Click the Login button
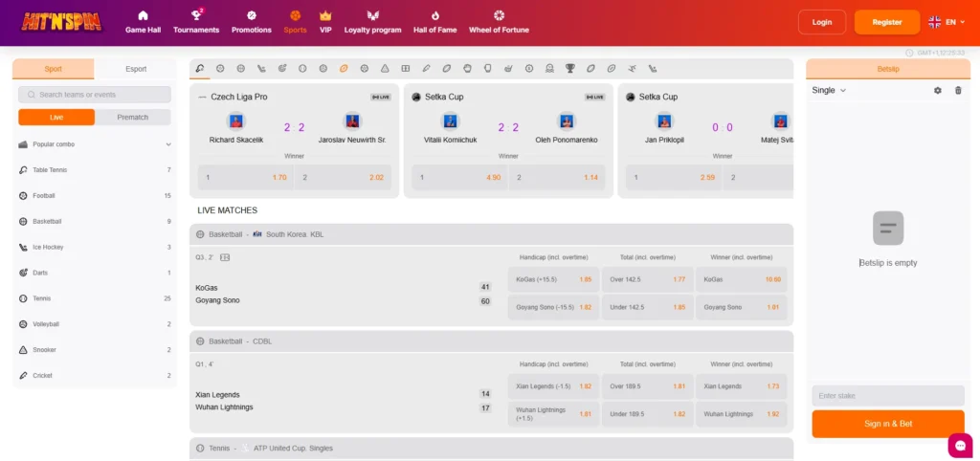Screen dimensions: 980x461 (x=822, y=22)
